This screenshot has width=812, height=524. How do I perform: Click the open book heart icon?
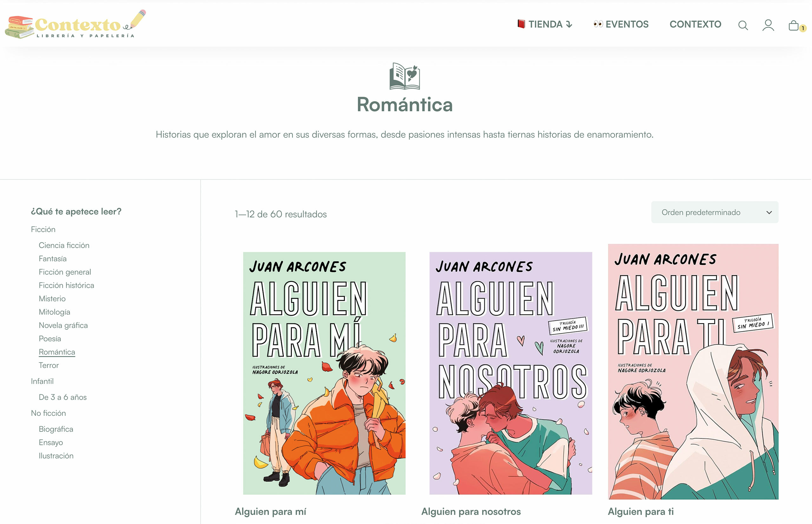click(x=405, y=76)
